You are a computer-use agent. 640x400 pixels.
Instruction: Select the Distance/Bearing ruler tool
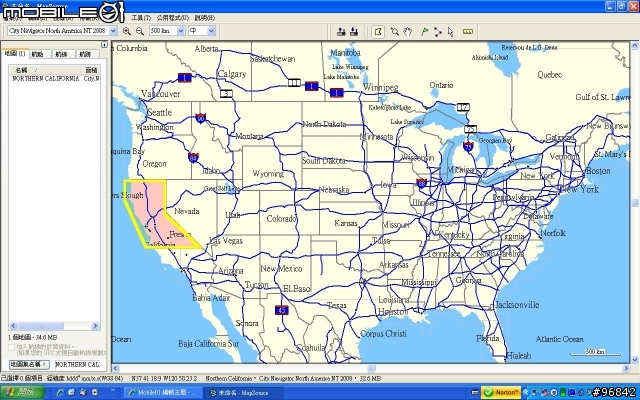coord(468,31)
